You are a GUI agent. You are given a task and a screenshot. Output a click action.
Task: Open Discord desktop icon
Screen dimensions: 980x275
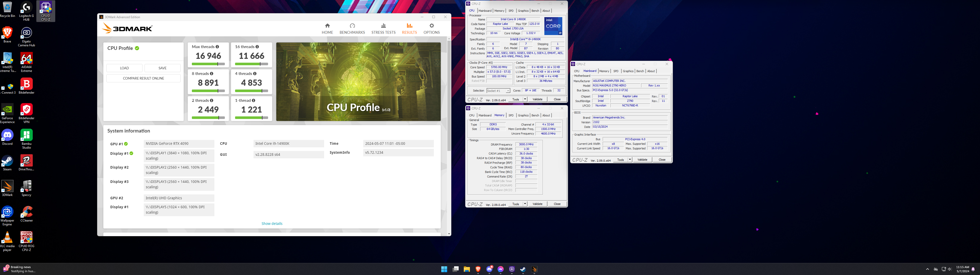7,137
